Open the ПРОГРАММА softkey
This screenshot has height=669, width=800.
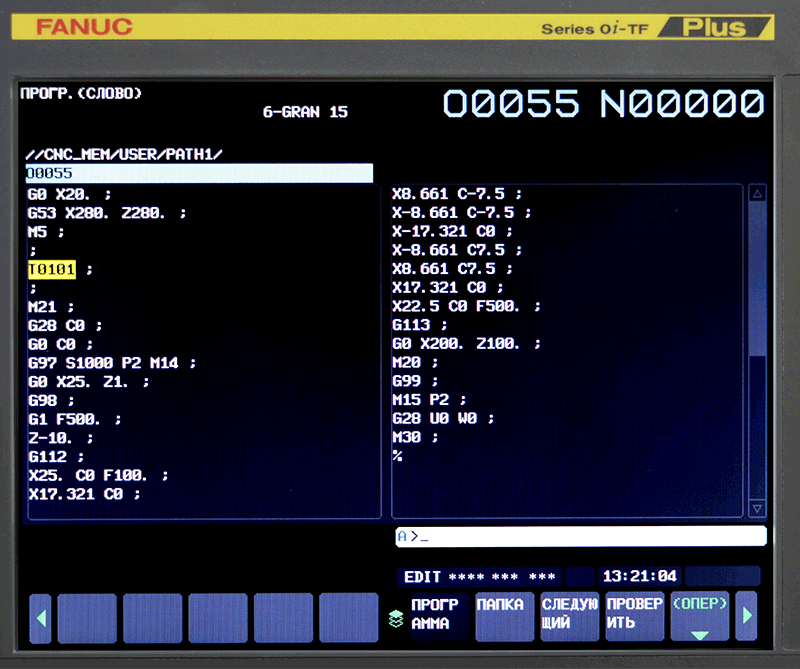438,614
